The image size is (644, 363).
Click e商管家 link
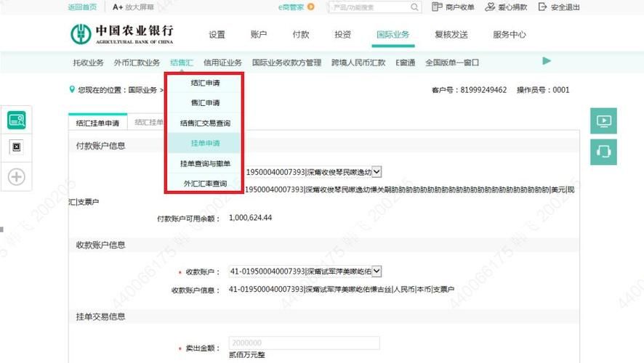pyautogui.click(x=291, y=7)
